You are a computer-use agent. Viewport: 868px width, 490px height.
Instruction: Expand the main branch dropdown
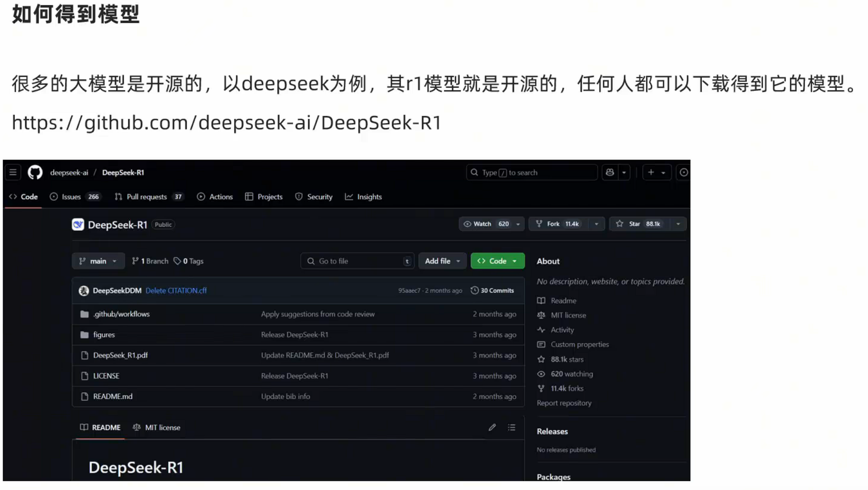(x=98, y=261)
